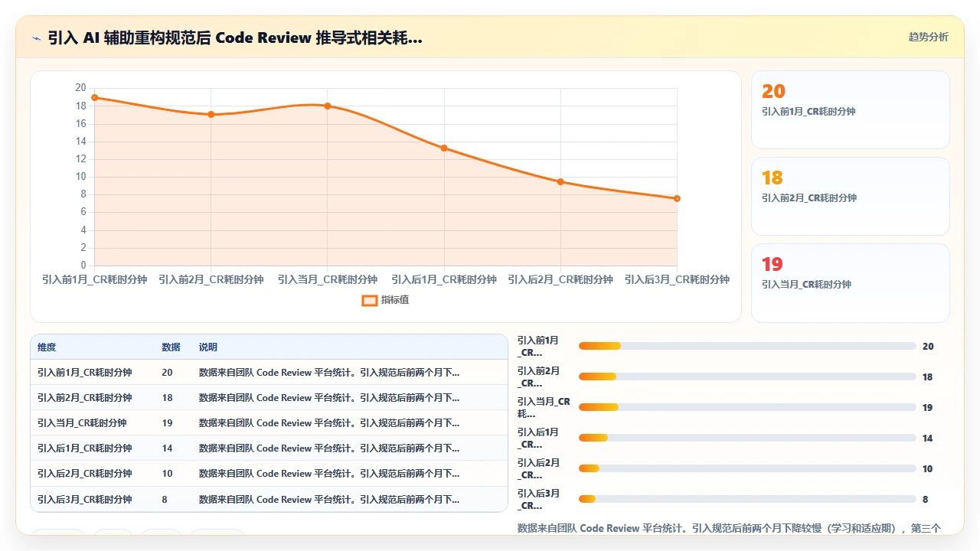
Task: Click the value 20 at the progress bar's end
Action: 928,347
